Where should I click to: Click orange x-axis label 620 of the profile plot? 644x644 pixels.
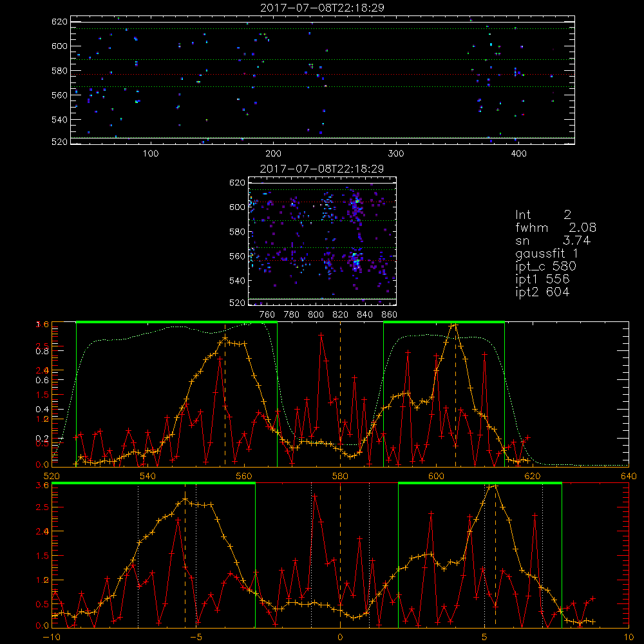(x=533, y=476)
